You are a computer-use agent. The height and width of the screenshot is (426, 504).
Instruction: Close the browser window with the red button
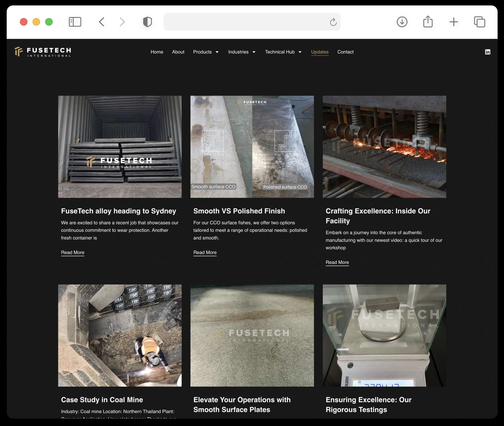[24, 22]
